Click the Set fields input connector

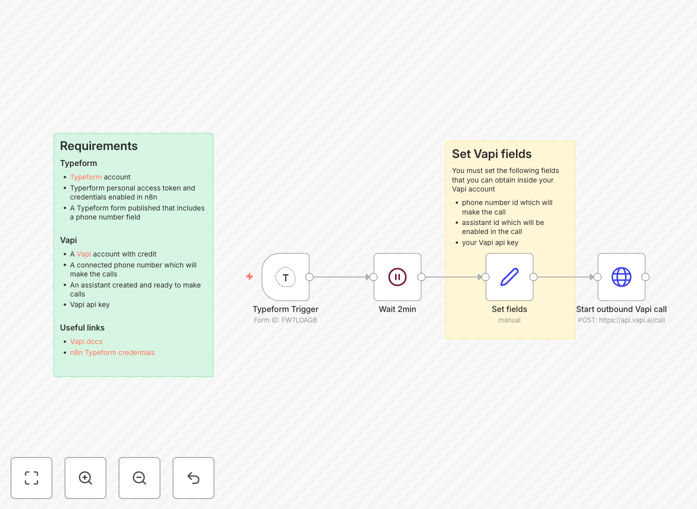(x=485, y=277)
